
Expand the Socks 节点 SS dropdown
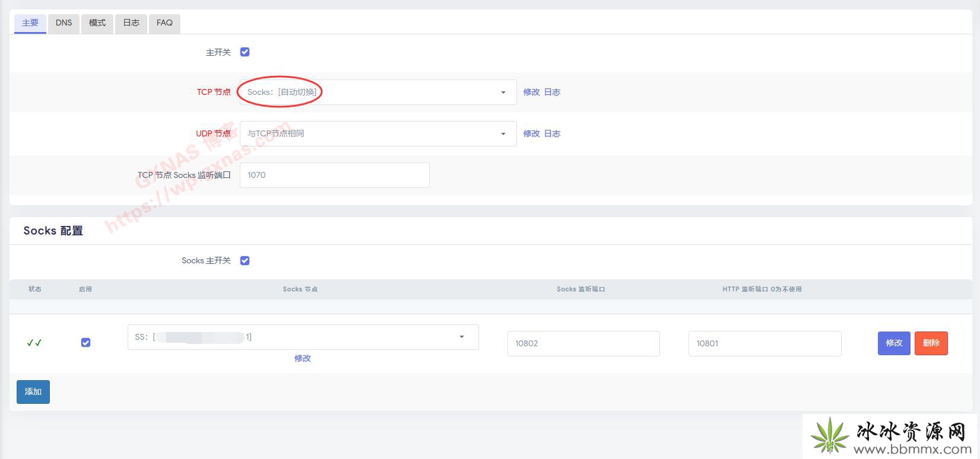pyautogui.click(x=303, y=337)
